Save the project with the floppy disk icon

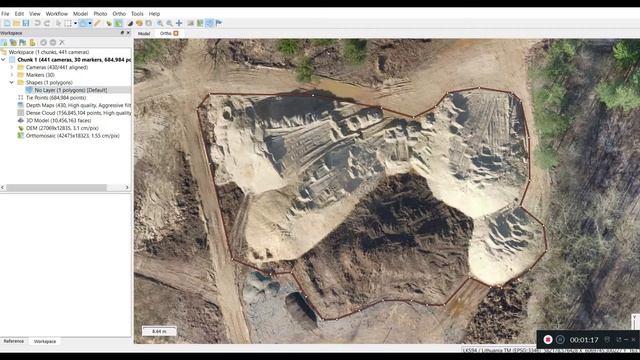point(26,23)
